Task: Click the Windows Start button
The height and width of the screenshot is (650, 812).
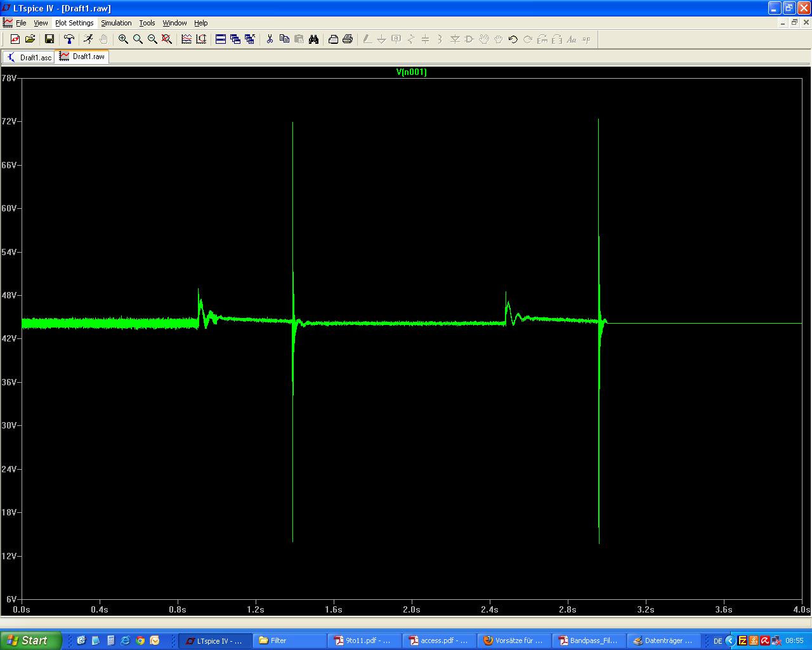Action: click(30, 640)
